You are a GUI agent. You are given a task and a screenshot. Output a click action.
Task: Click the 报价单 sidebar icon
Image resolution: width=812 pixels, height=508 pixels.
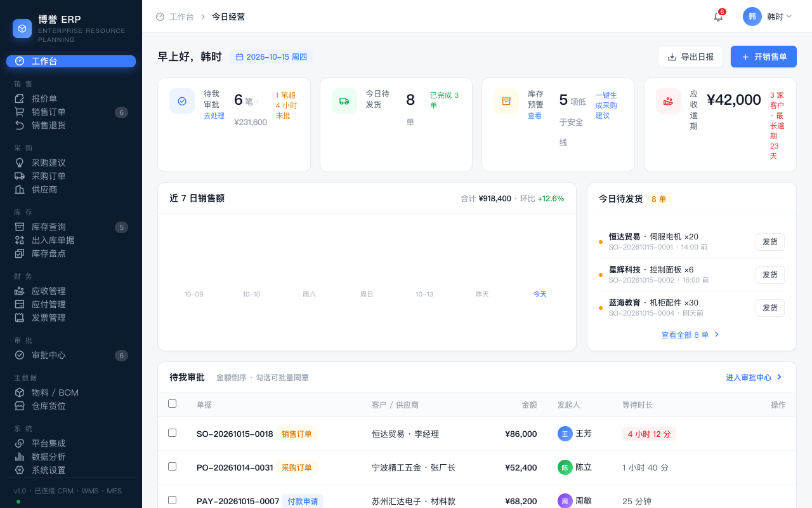[x=20, y=98]
